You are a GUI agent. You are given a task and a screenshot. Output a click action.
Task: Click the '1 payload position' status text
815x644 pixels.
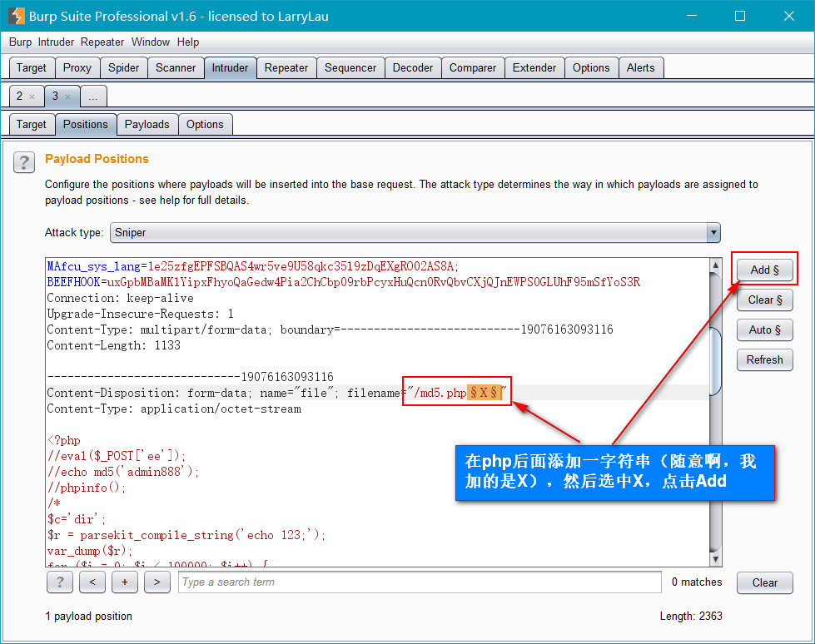click(x=89, y=617)
